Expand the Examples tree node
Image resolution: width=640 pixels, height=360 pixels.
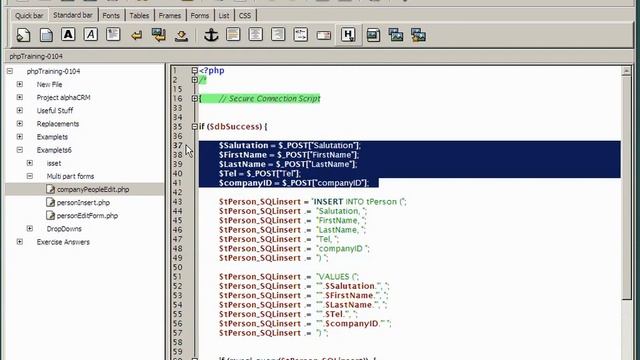point(20,136)
